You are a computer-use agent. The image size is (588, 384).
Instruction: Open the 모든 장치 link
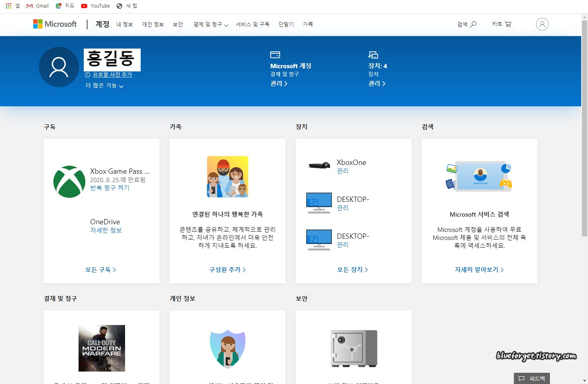(353, 270)
